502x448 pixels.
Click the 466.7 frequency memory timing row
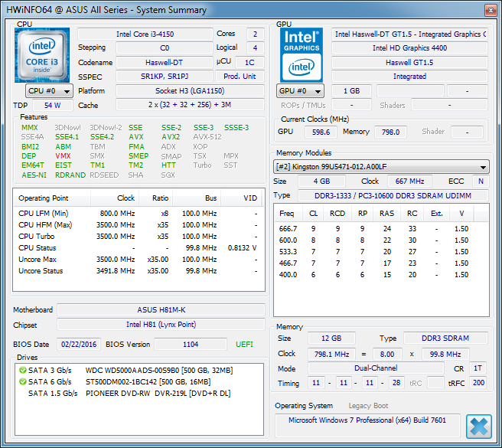pyautogui.click(x=381, y=263)
